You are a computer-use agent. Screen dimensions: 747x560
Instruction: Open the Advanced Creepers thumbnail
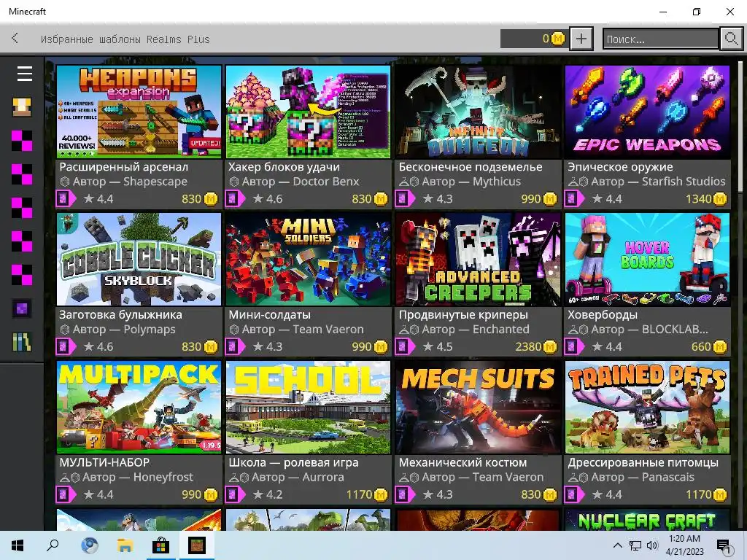(x=478, y=259)
